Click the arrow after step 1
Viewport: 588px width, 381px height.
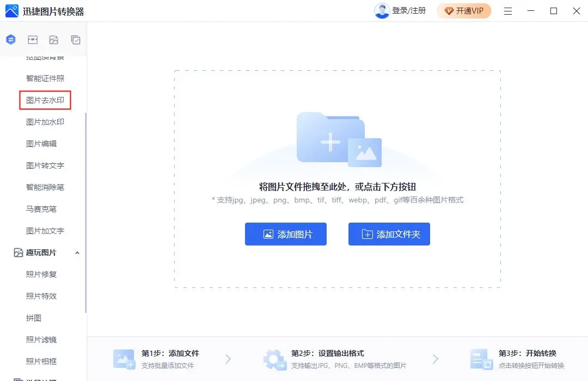click(x=228, y=359)
